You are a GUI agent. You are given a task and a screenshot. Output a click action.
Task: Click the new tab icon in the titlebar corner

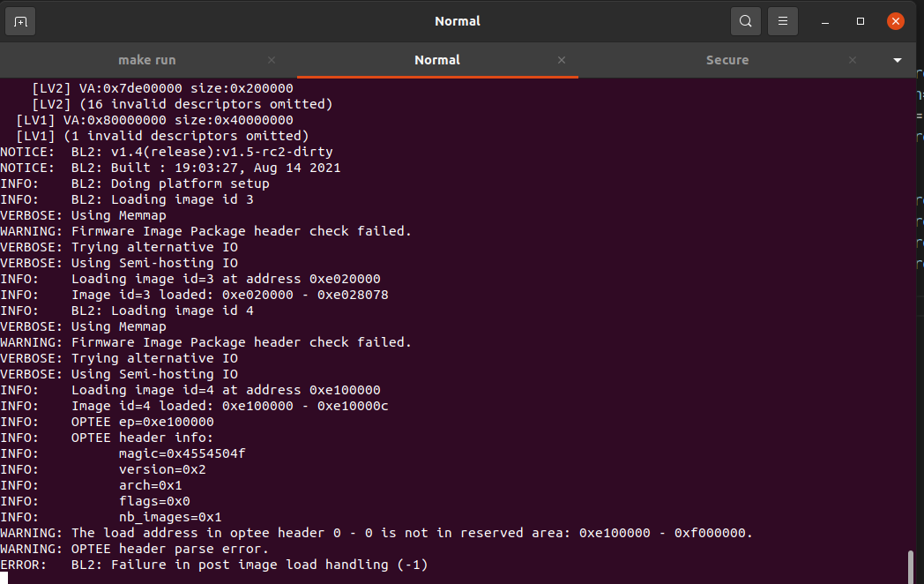(x=19, y=20)
